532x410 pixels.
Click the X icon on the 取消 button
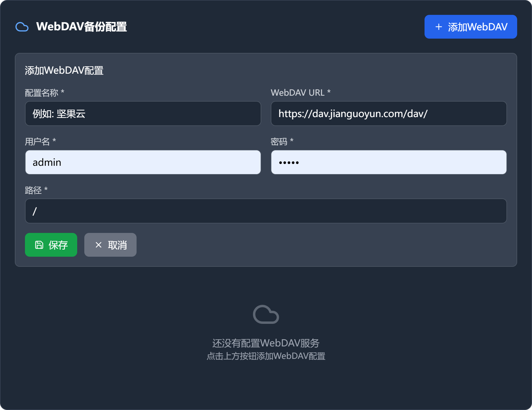point(99,245)
